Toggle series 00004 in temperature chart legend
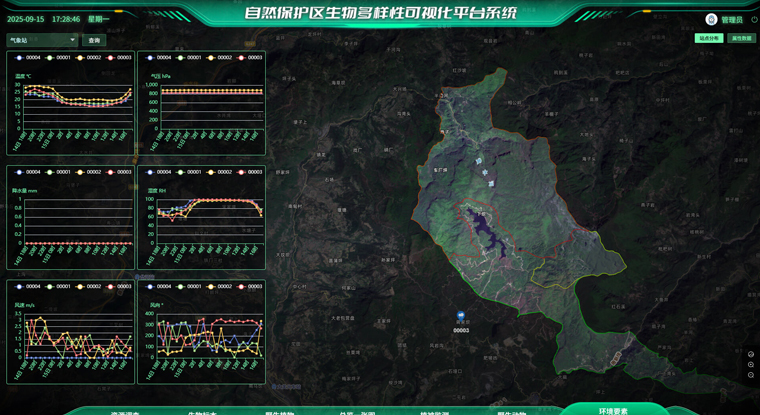 click(x=23, y=58)
